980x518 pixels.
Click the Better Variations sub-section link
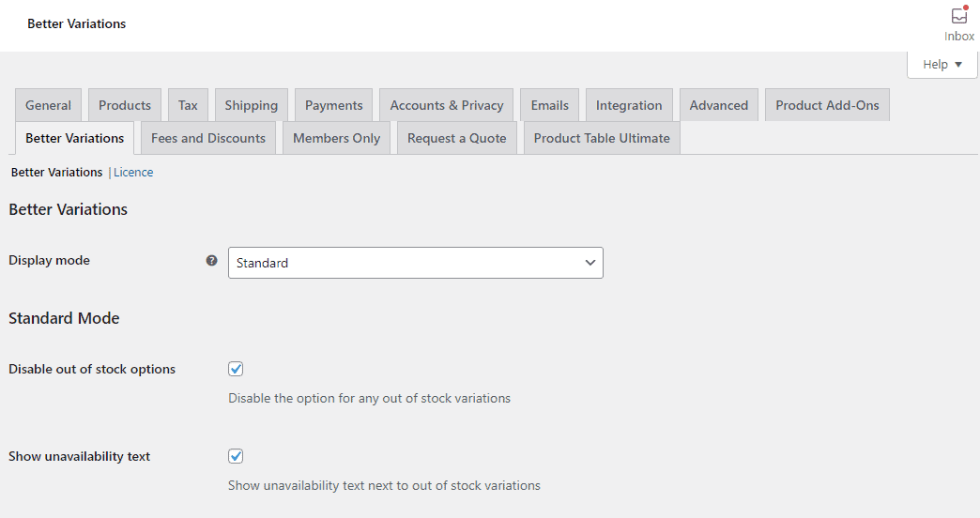(57, 173)
